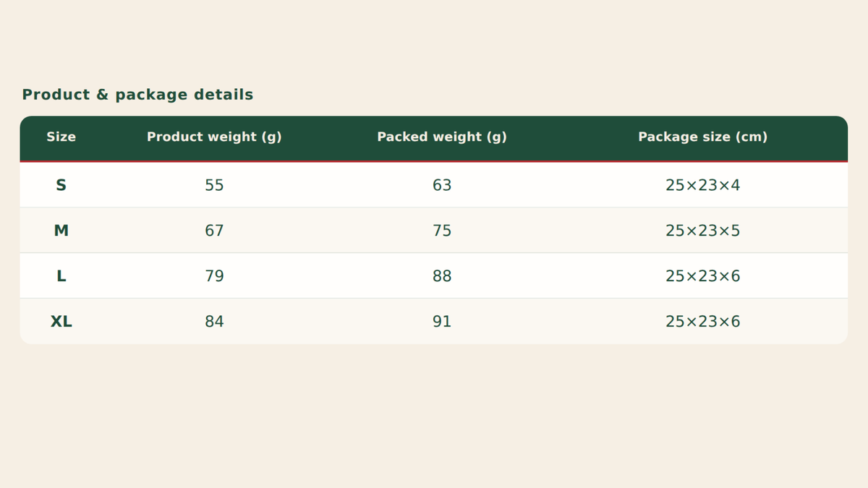Click the Product & package details heading
The width and height of the screenshot is (868, 488).
[137, 95]
